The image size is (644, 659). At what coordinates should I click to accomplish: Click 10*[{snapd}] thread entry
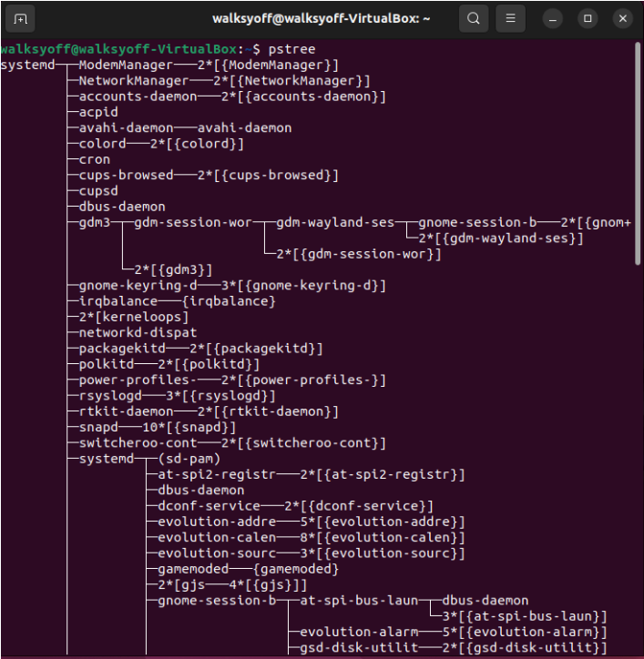coord(189,428)
